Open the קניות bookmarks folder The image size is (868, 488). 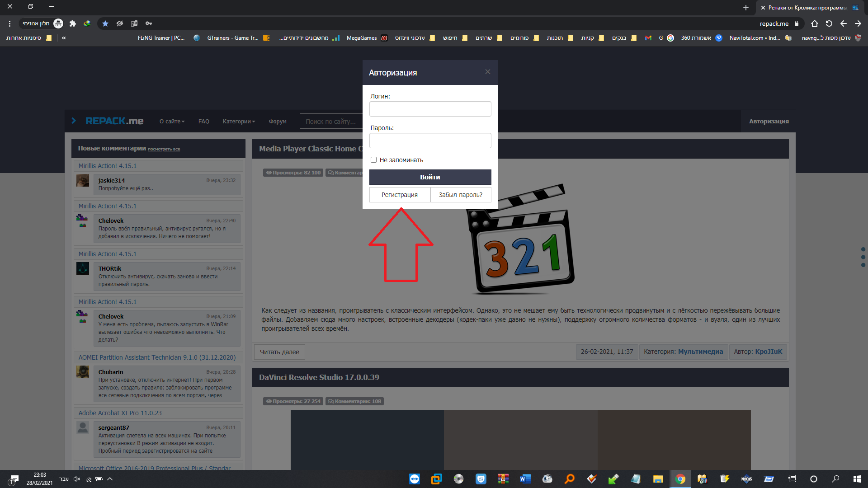(x=592, y=38)
